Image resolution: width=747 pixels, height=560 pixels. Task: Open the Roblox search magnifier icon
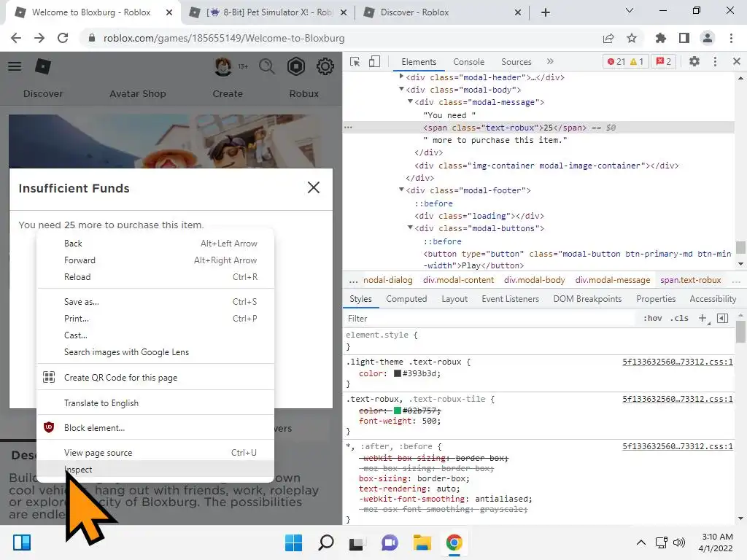[x=267, y=66]
